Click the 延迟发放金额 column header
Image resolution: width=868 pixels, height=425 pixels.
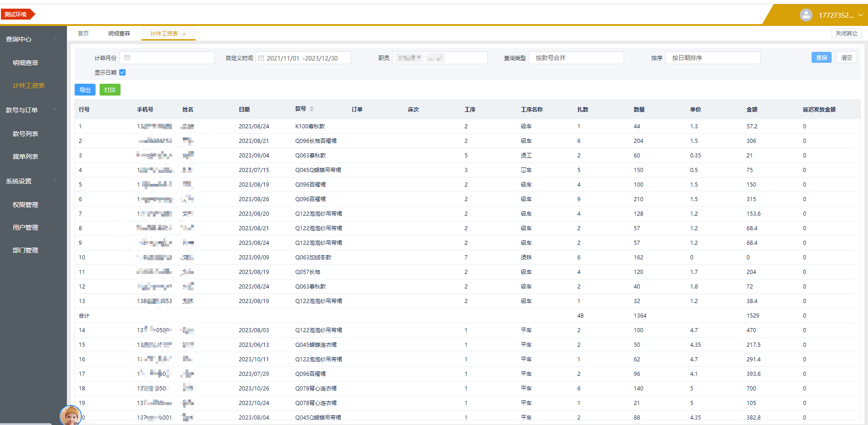pos(819,109)
